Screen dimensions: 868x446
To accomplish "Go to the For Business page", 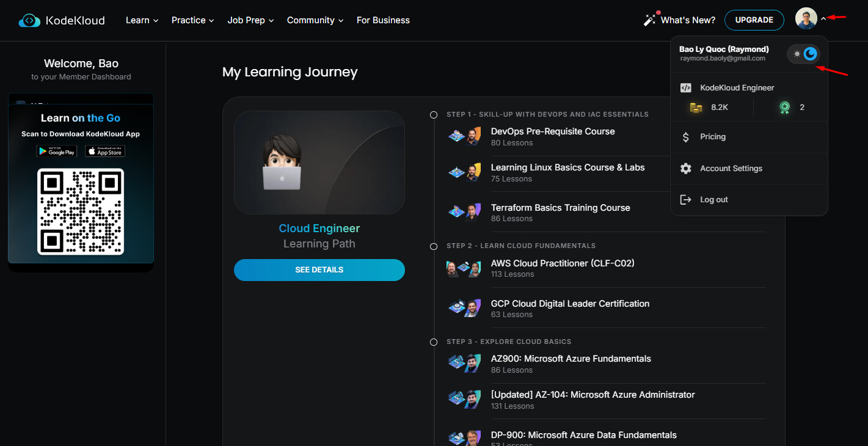I will pyautogui.click(x=383, y=20).
